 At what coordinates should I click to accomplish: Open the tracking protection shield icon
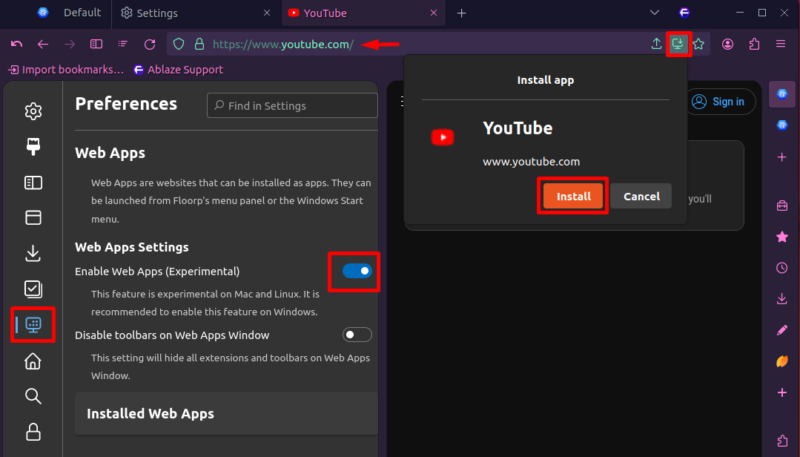[179, 44]
